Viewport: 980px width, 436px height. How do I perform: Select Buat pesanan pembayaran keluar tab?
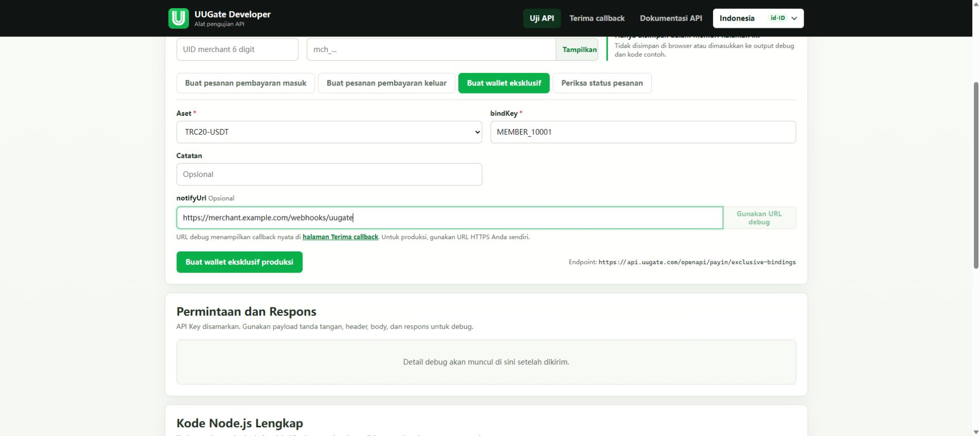pos(386,83)
